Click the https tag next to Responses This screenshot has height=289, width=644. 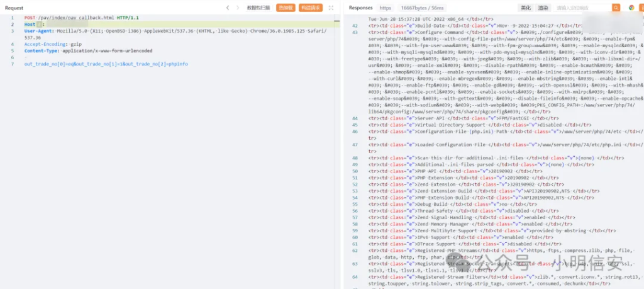[386, 8]
